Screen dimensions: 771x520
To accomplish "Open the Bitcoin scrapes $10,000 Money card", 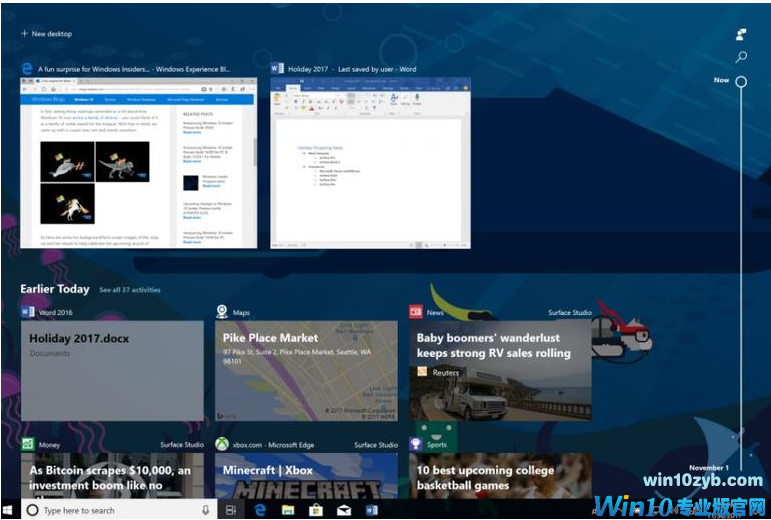I will (x=112, y=476).
